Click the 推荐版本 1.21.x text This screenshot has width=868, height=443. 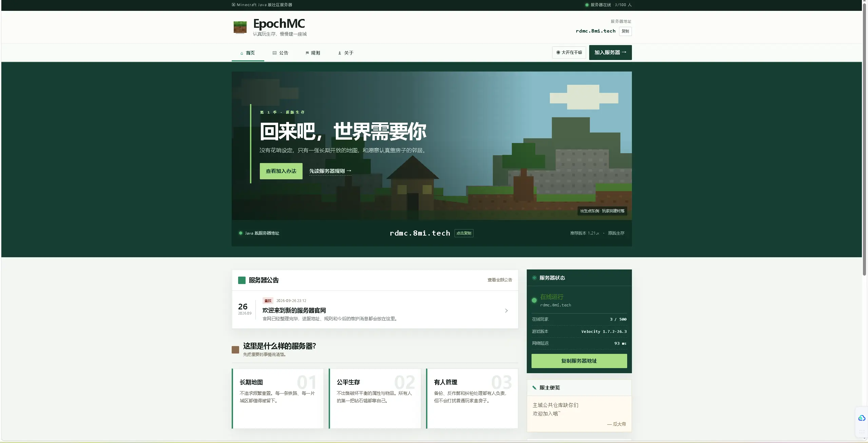[584, 233]
